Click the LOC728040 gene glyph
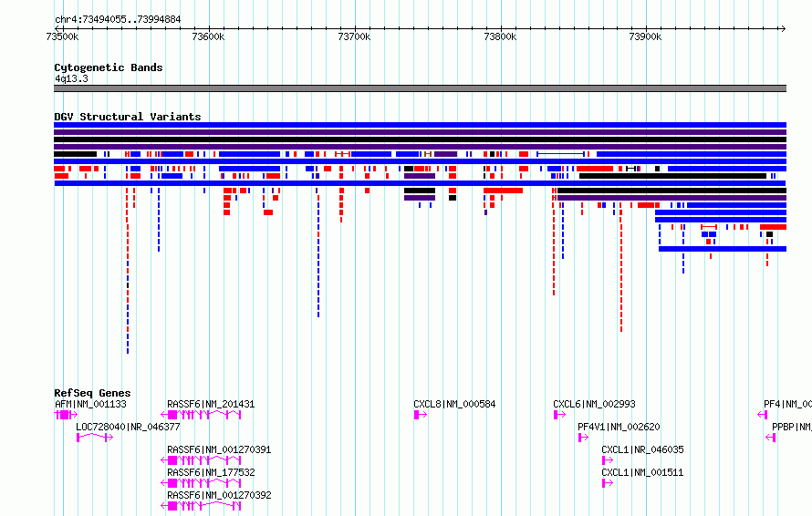This screenshot has width=812, height=516. (95, 438)
